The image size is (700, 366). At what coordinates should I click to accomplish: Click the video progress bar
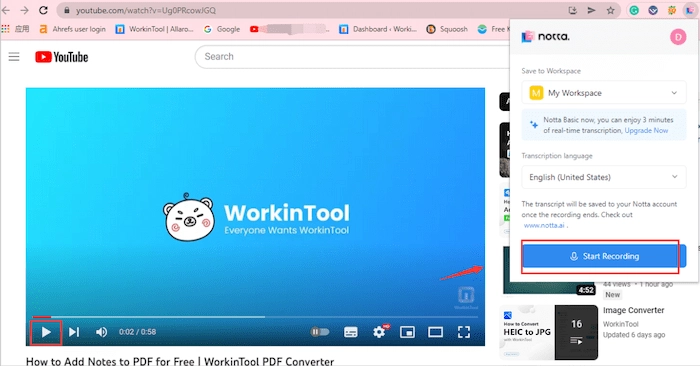pos(255,317)
